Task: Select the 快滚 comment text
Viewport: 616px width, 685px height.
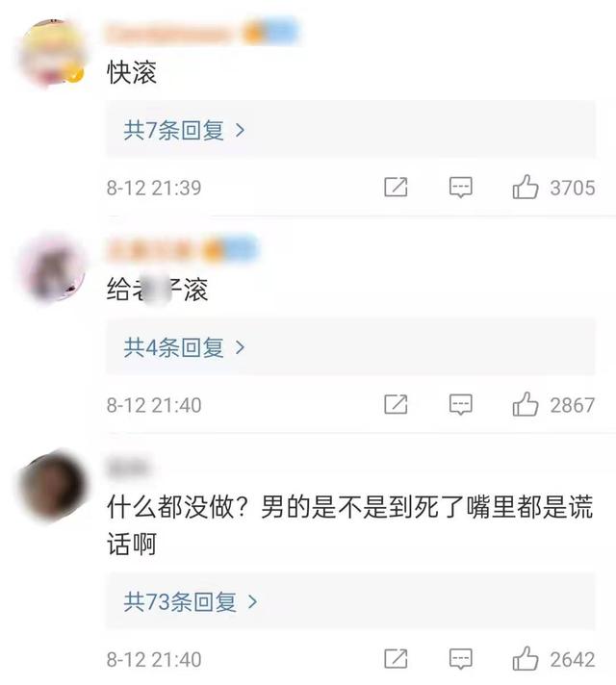Action: pos(132,72)
